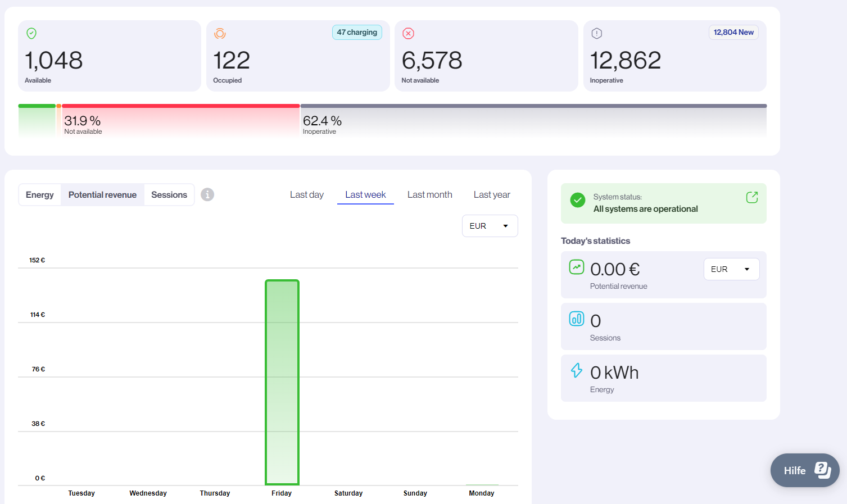
Task: Click the Tuesday axis label
Action: tap(81, 493)
